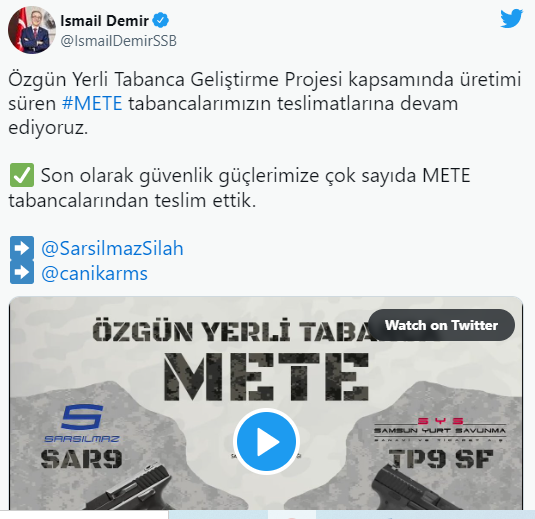Click the tweet text starting with Özgün Yerli
The image size is (535, 519).
click(x=264, y=103)
